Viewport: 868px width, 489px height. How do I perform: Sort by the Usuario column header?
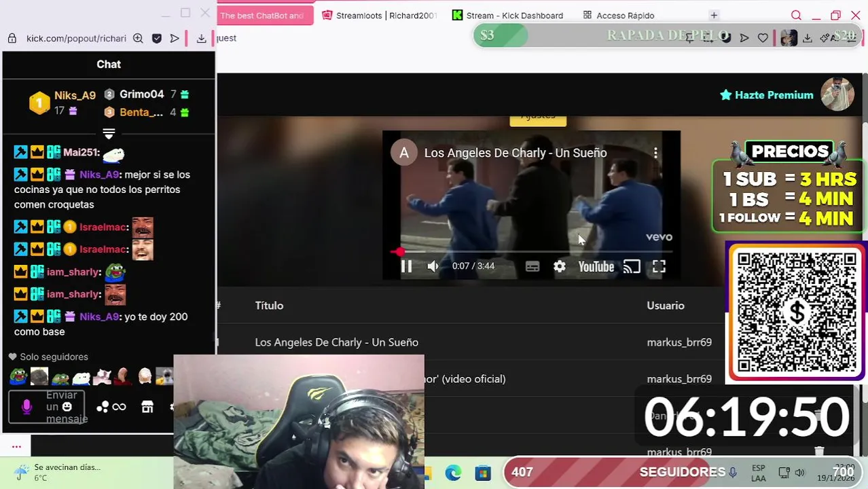pyautogui.click(x=666, y=306)
